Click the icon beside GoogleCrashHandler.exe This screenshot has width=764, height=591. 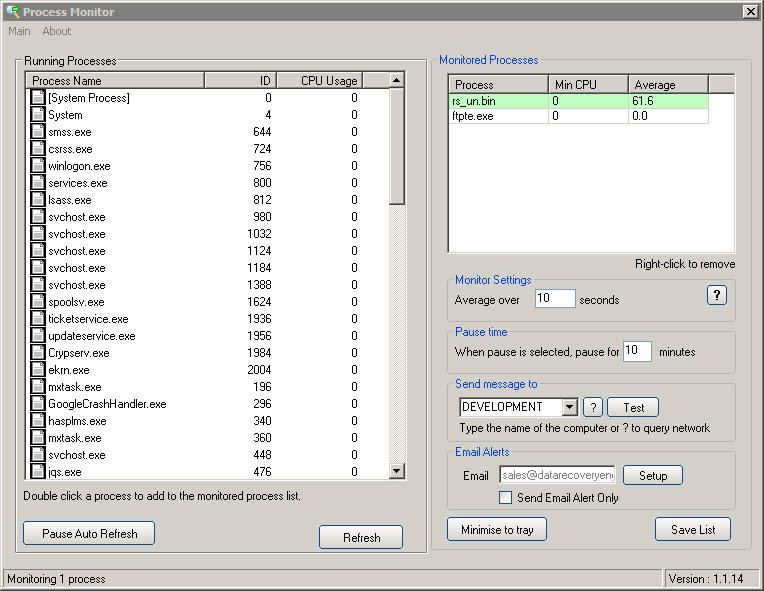(x=38, y=404)
